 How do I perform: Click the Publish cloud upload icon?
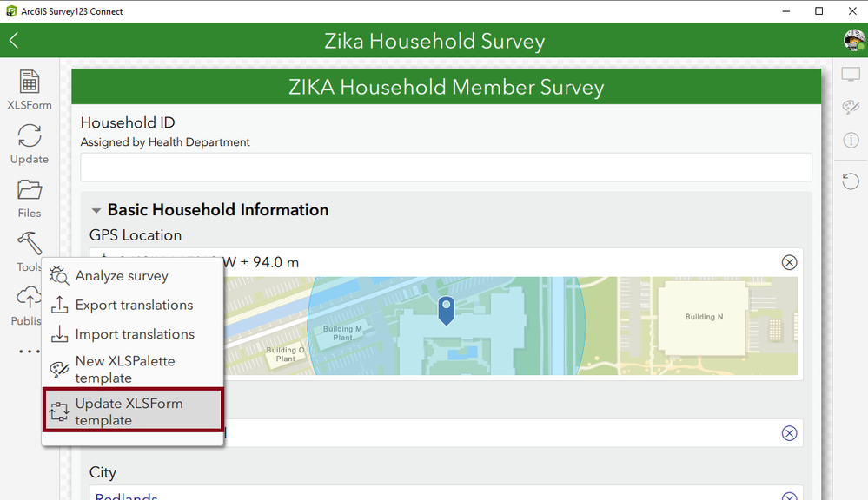click(28, 299)
